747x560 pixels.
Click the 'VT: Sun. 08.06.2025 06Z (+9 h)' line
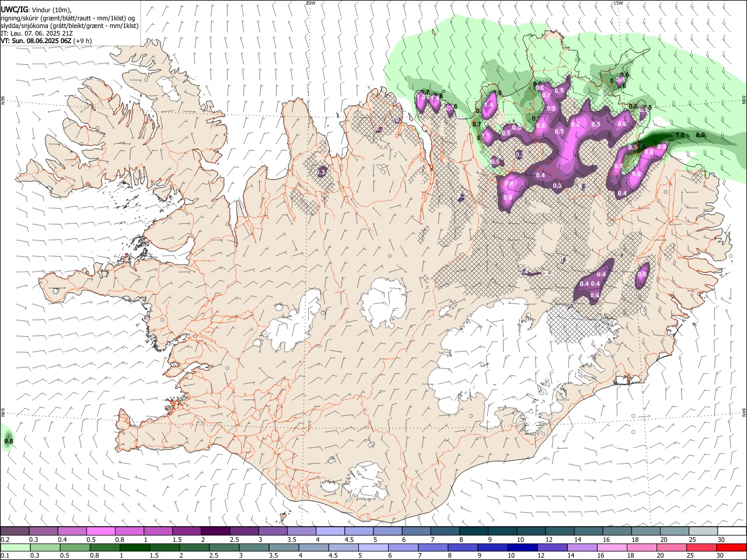pos(46,41)
